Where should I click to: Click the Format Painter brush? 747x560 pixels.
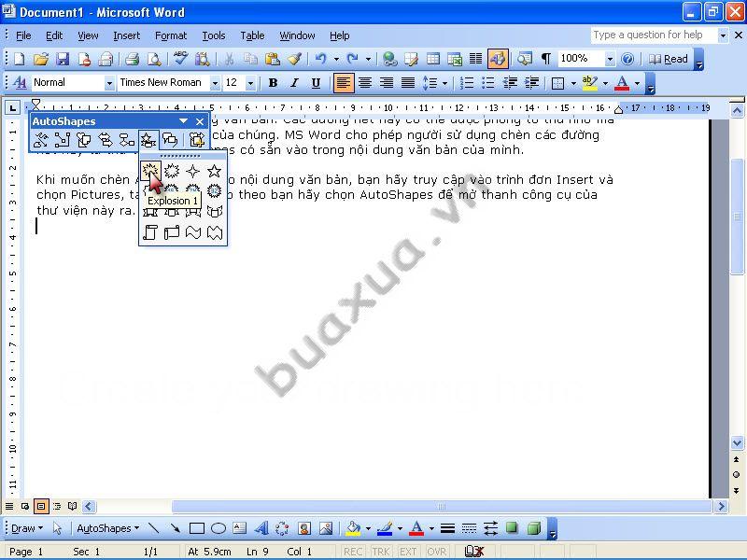click(294, 59)
